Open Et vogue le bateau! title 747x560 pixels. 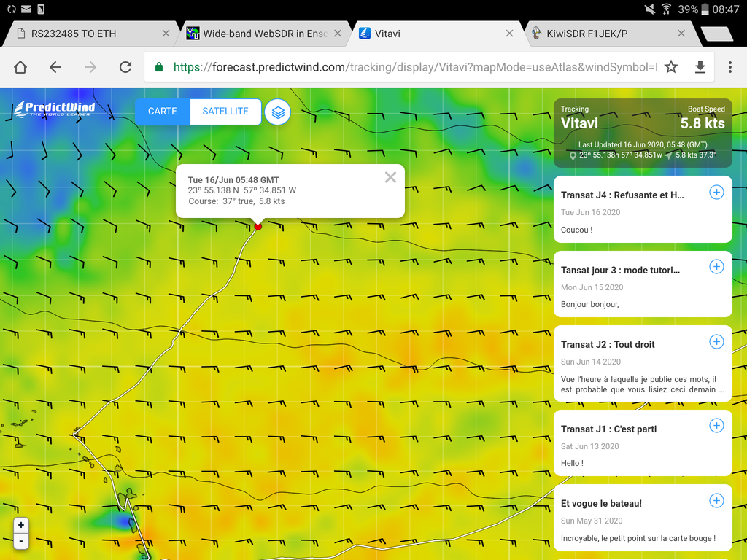(601, 504)
